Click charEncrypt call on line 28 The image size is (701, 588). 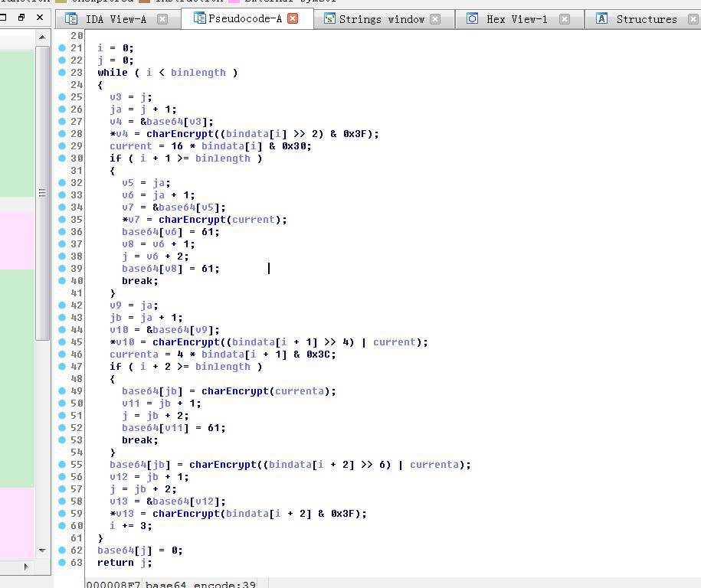click(x=180, y=134)
